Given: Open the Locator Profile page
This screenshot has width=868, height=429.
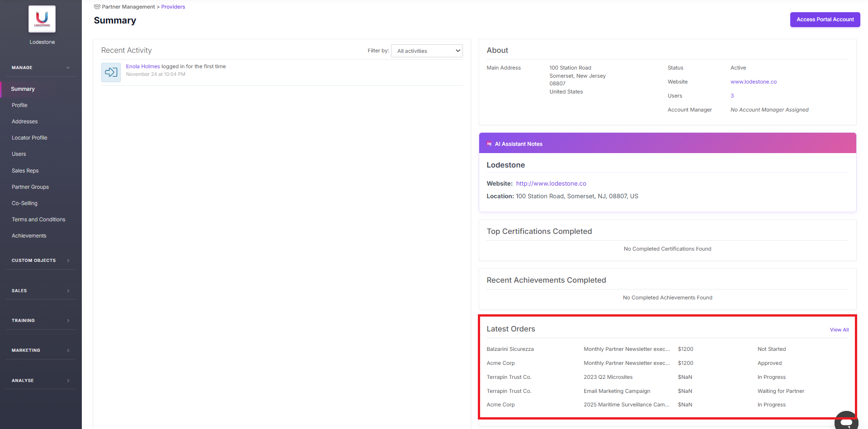Looking at the screenshot, I should tap(29, 137).
